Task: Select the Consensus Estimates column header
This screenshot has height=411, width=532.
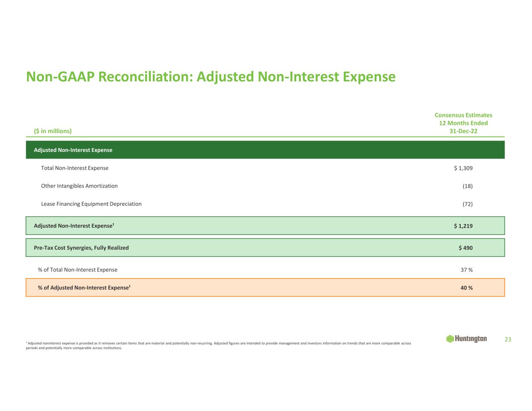Action: pyautogui.click(x=463, y=123)
